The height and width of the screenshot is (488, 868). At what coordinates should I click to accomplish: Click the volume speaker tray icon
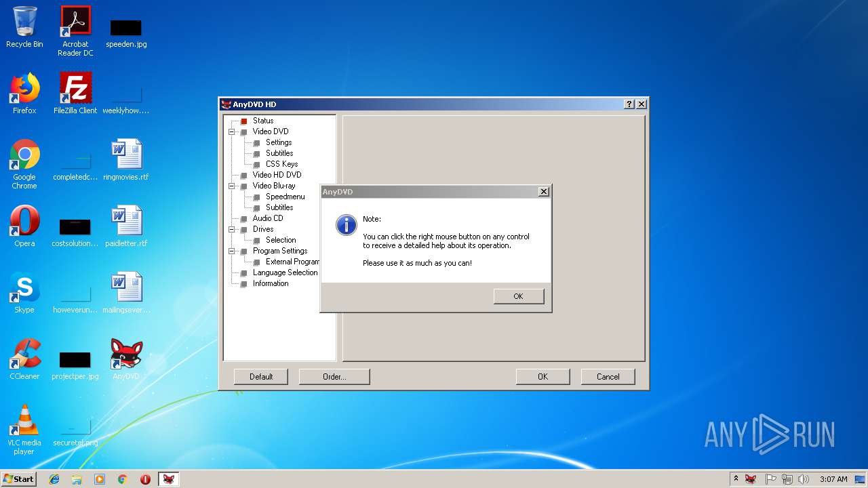[x=804, y=479]
